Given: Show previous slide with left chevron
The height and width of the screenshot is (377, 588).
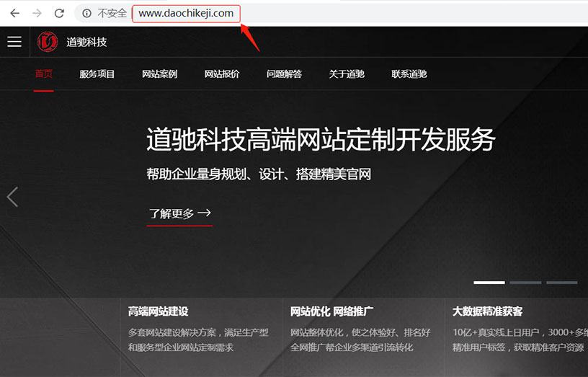Looking at the screenshot, I should [x=12, y=197].
